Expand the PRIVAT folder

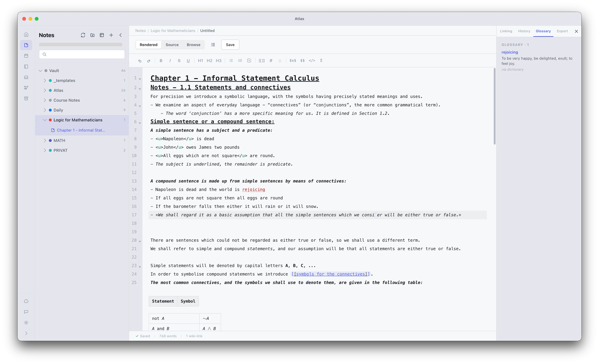click(45, 151)
